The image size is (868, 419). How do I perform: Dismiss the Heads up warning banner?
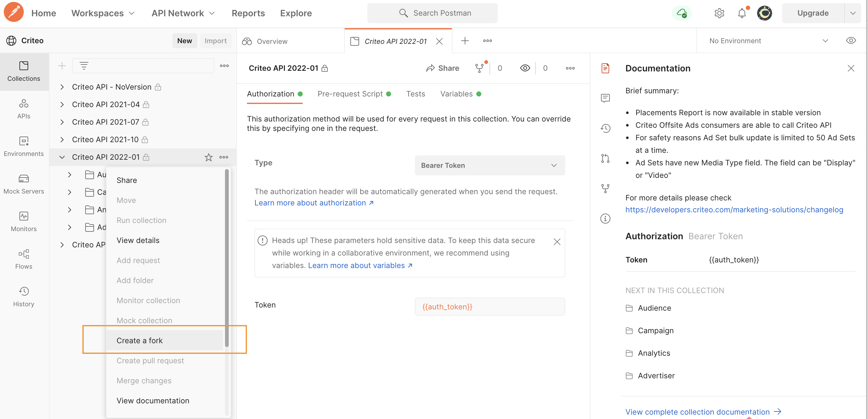557,241
